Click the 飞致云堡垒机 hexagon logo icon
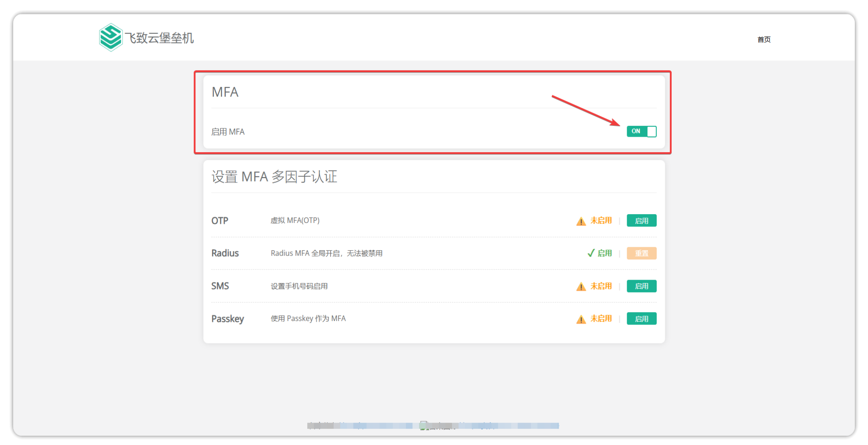This screenshot has height=445, width=868. coord(110,38)
